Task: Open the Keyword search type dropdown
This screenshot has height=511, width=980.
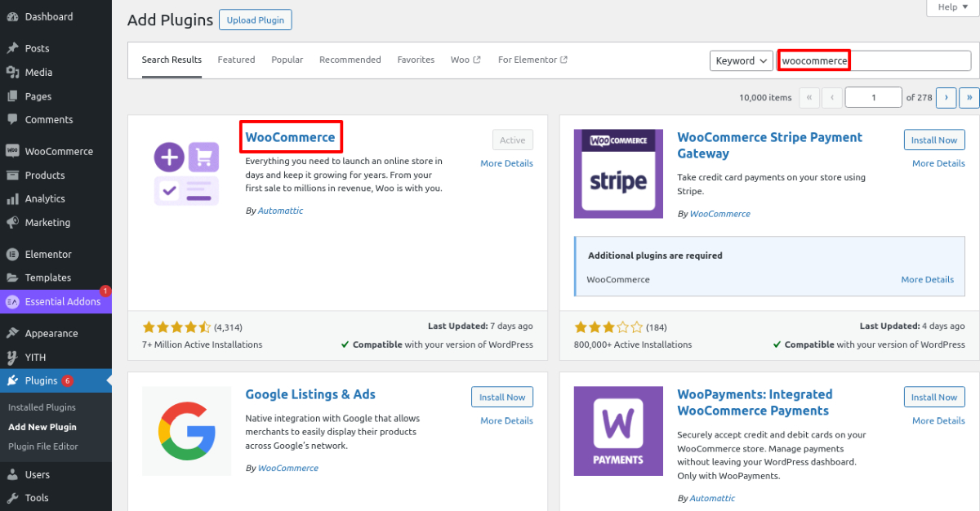Action: click(x=741, y=60)
